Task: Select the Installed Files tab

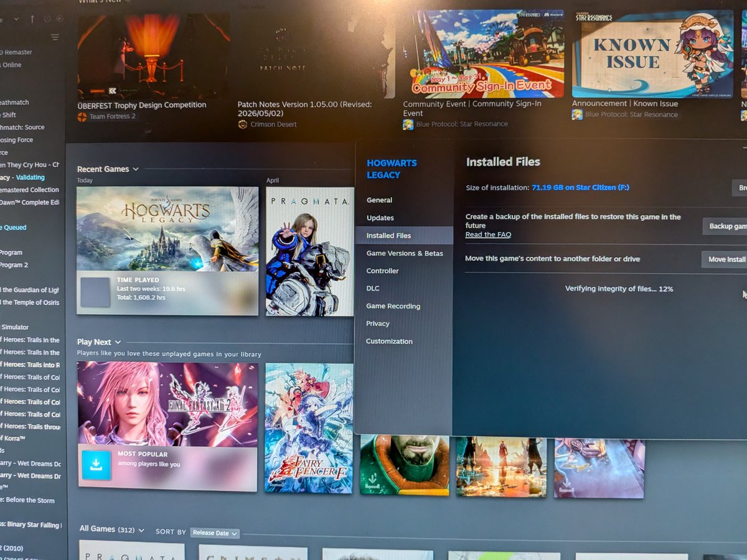Action: [x=404, y=235]
